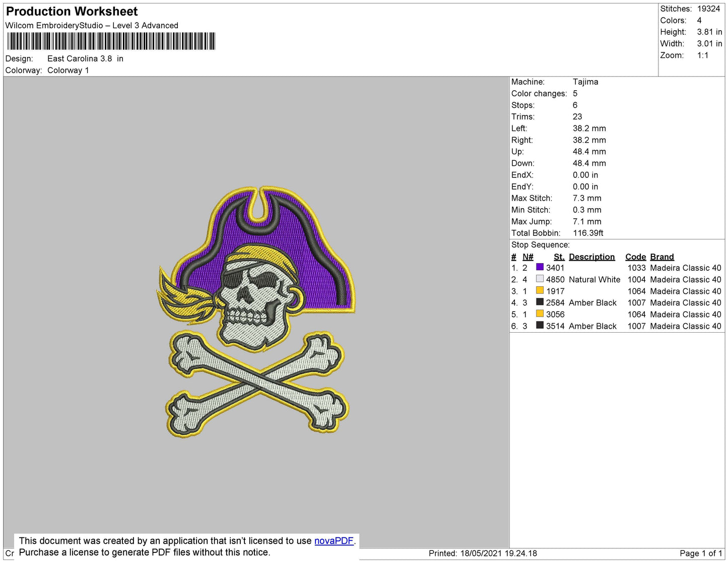Click 'Amber Black' description in row 4
This screenshot has height=563, width=728.
592,302
